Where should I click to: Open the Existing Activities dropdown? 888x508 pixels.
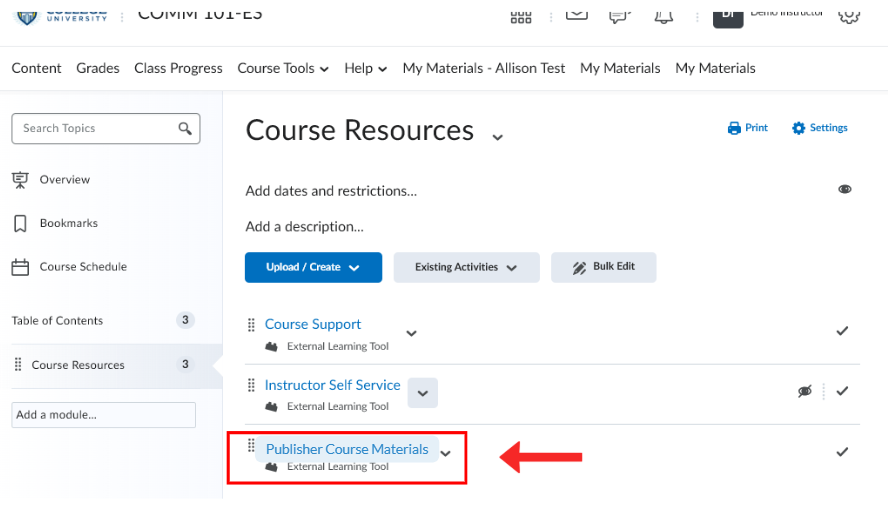(x=466, y=267)
